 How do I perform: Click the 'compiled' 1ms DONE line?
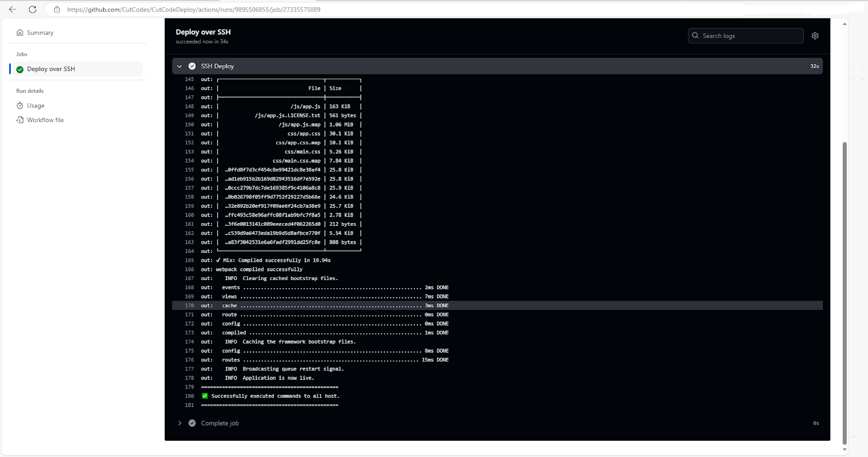tap(335, 333)
